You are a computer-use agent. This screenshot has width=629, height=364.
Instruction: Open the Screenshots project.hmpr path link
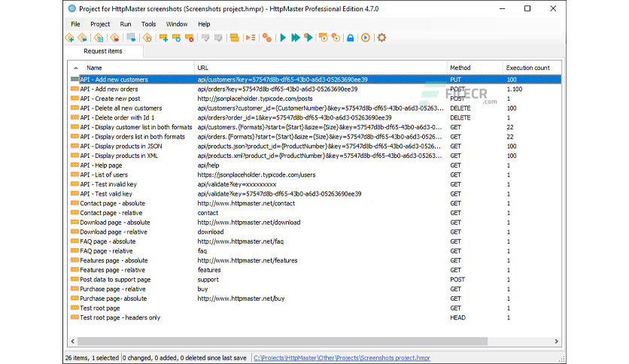pyautogui.click(x=342, y=358)
